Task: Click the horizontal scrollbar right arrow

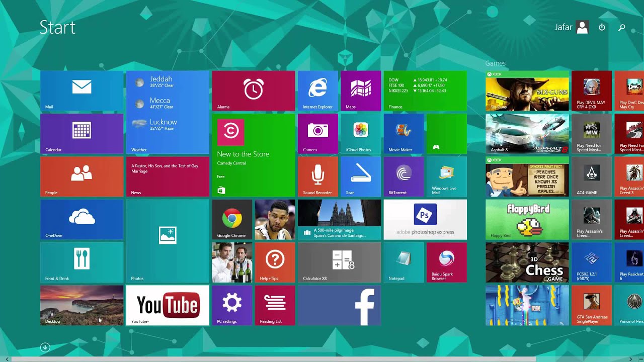Action: pos(631,359)
